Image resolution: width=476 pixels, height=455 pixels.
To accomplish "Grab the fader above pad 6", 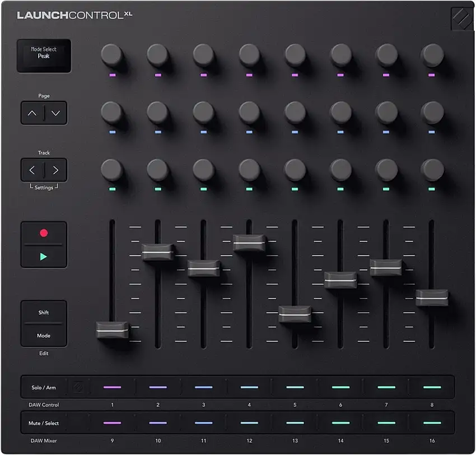I will tap(340, 280).
